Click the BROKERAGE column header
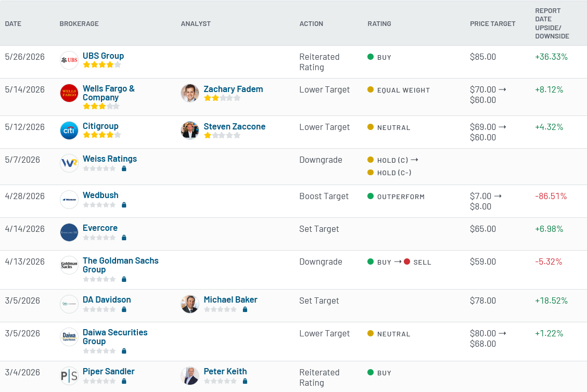Image resolution: width=587 pixels, height=392 pixels. coord(79,23)
